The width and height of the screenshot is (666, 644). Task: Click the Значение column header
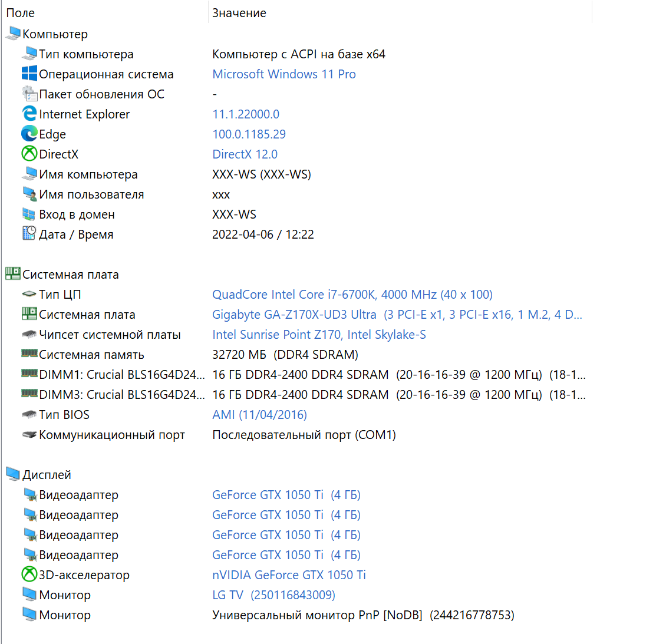tap(239, 13)
